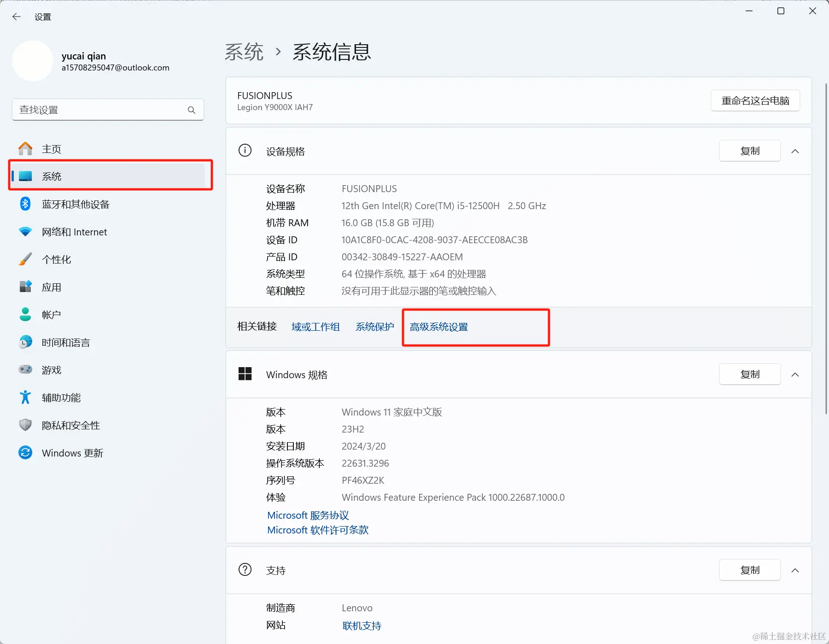
Task: Open Windows 更新 settings
Action: point(108,453)
